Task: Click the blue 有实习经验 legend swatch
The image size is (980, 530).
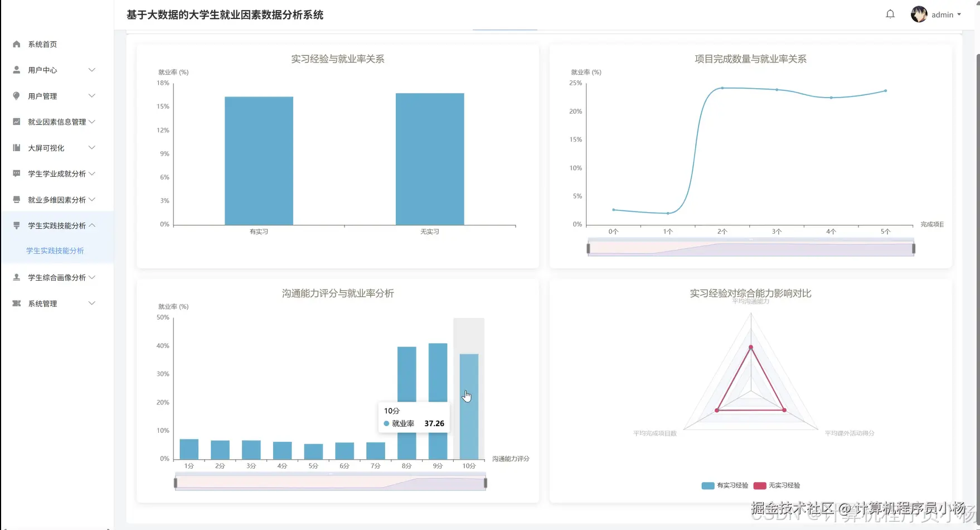Action: click(708, 485)
